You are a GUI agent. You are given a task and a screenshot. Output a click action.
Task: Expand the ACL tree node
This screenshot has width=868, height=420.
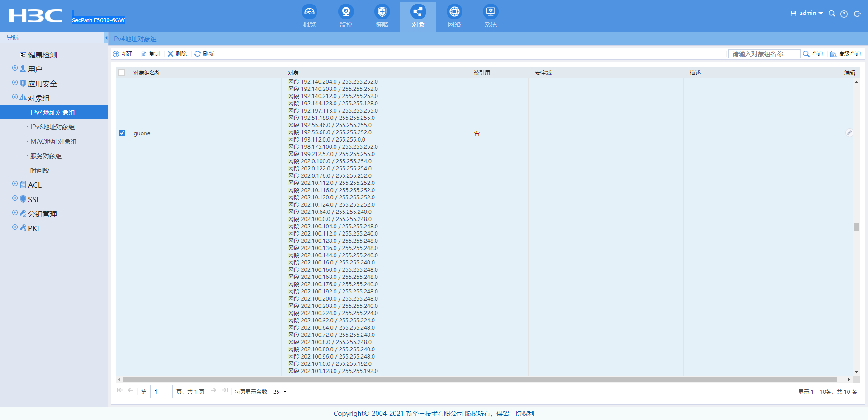coord(15,184)
